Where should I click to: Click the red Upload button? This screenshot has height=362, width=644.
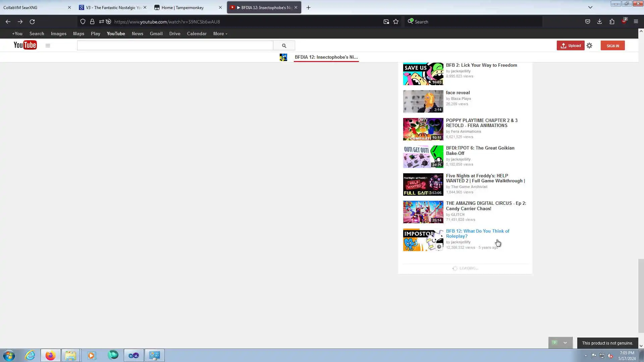(x=570, y=46)
